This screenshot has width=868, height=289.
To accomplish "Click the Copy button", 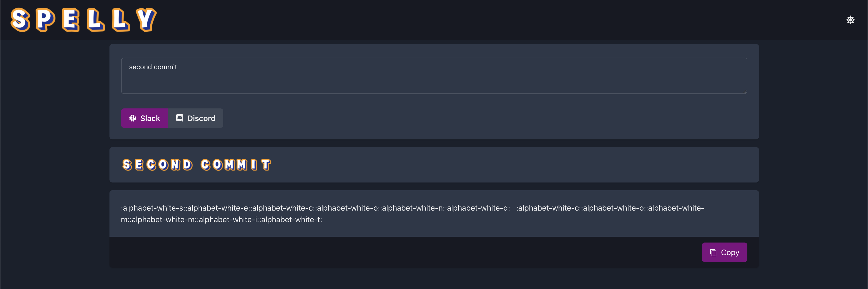I will [x=725, y=252].
